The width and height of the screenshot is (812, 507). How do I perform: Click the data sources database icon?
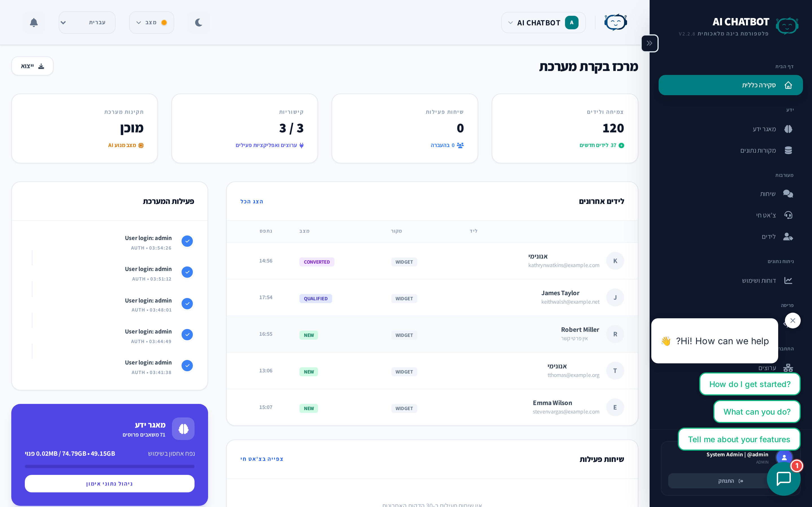point(788,150)
